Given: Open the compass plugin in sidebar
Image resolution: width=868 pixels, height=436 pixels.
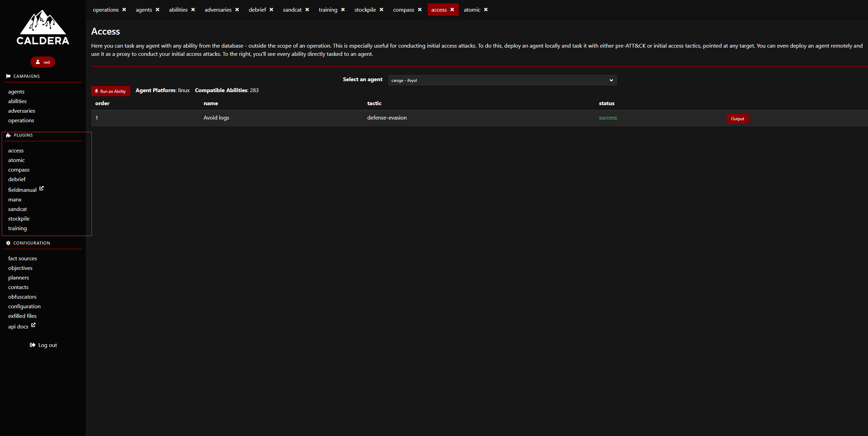Looking at the screenshot, I should (19, 170).
